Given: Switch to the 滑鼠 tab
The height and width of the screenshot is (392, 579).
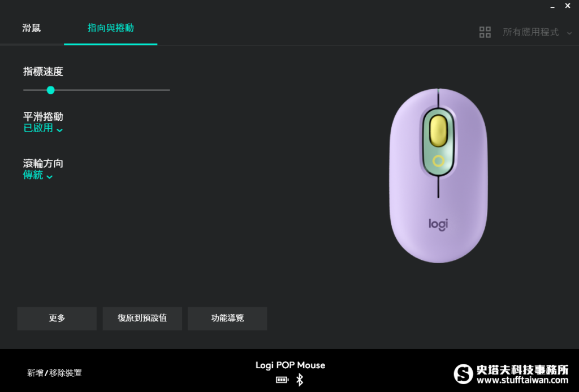Looking at the screenshot, I should pyautogui.click(x=32, y=28).
